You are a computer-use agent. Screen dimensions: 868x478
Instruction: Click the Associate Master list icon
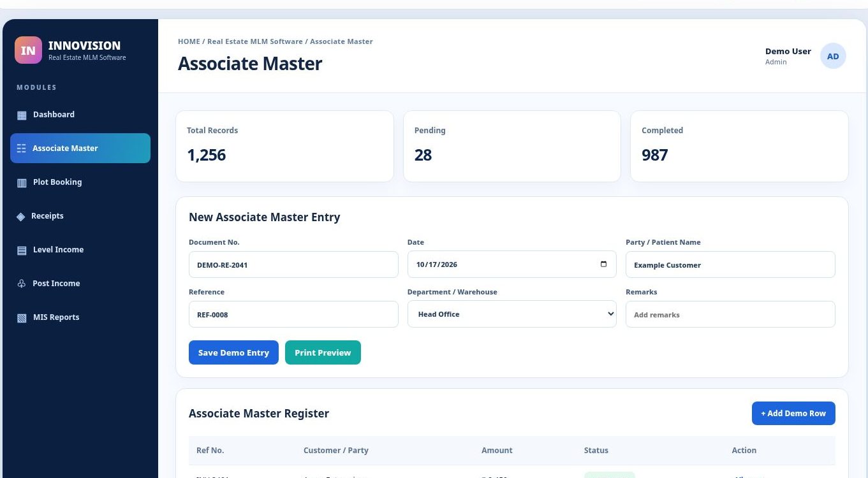pos(21,148)
